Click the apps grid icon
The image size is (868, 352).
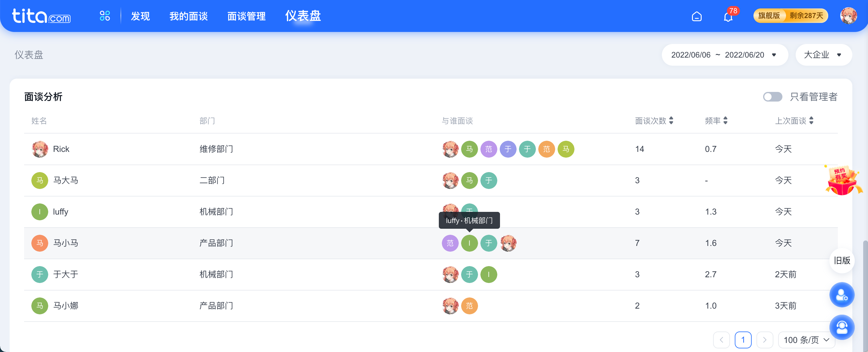pos(104,15)
